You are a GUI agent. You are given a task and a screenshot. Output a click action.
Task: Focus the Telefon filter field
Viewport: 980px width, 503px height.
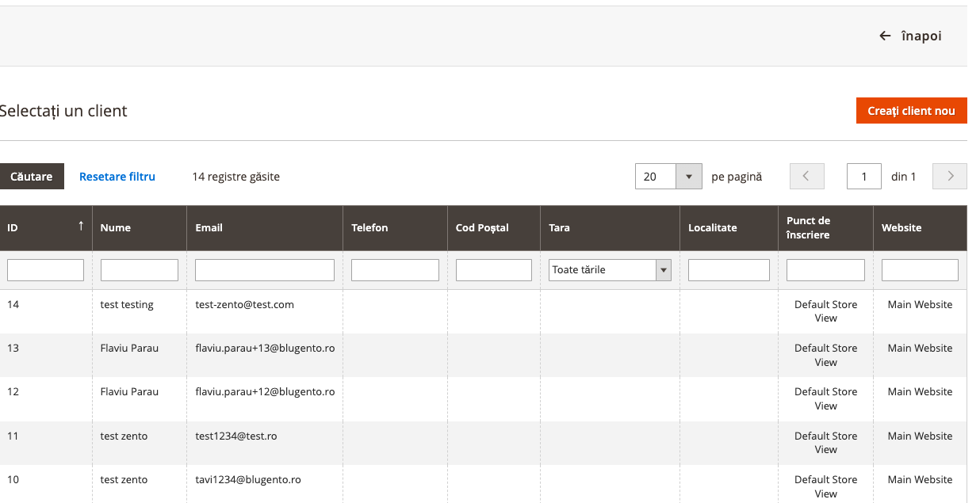click(x=395, y=270)
